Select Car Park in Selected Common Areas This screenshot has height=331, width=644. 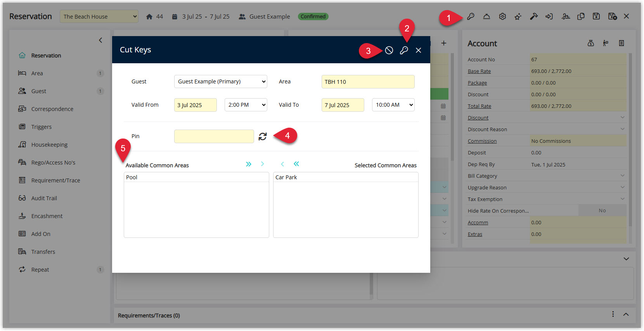point(346,177)
